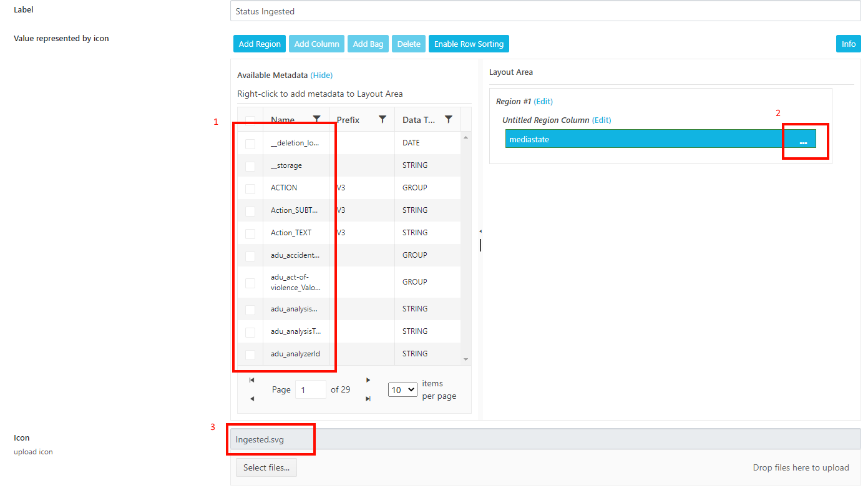Open the items per page dropdown
This screenshot has height=493, width=868.
coord(402,389)
